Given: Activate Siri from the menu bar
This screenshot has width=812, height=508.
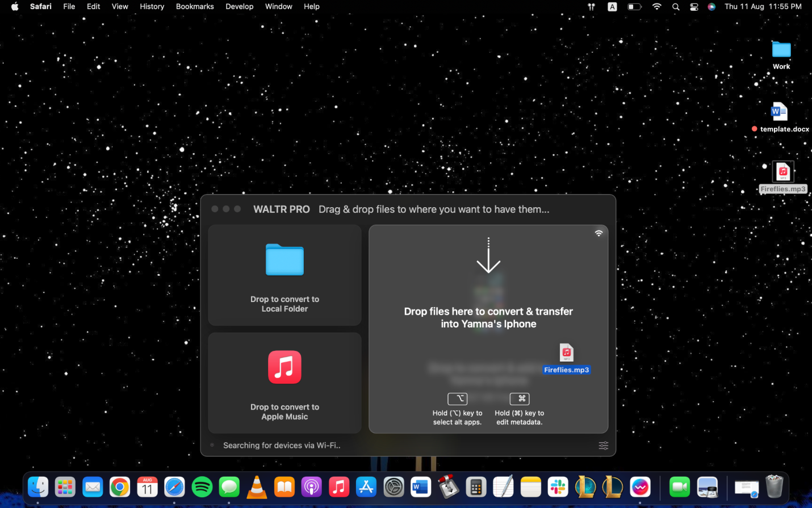Looking at the screenshot, I should (711, 7).
